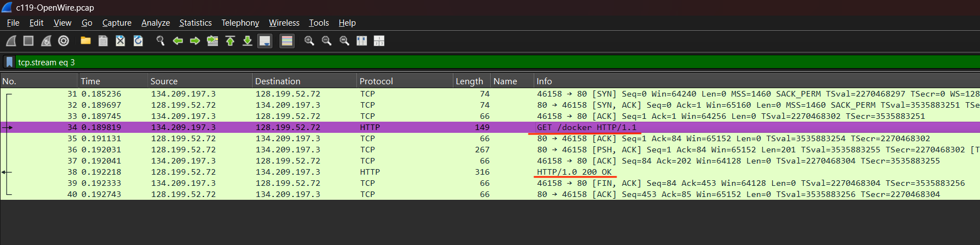The height and width of the screenshot is (245, 980).
Task: Reset layout to default size
Action: 362,41
